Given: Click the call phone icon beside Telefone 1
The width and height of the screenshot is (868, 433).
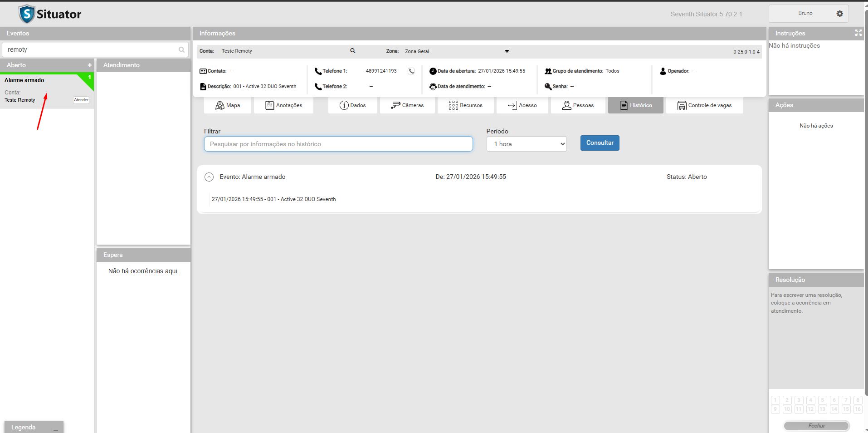Looking at the screenshot, I should (411, 71).
